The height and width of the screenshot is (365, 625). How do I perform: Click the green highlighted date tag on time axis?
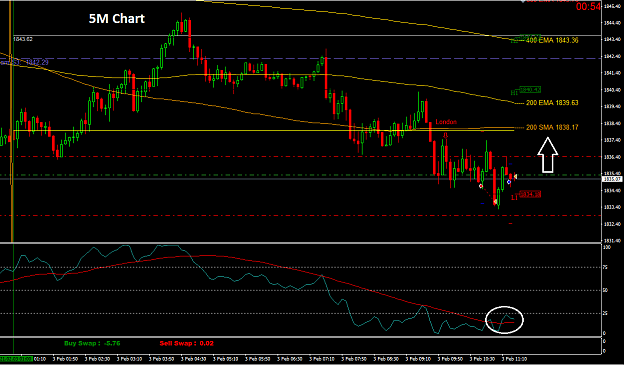click(x=16, y=359)
